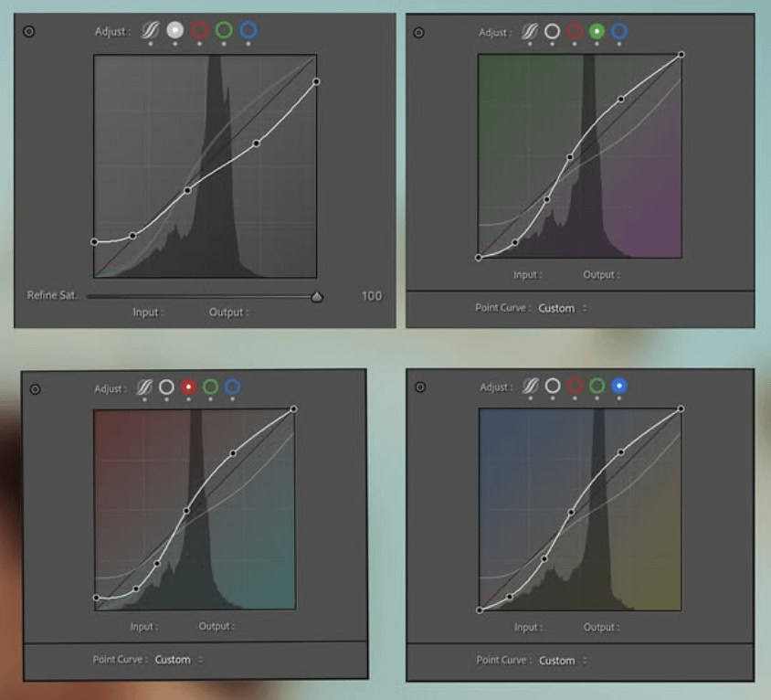Image resolution: width=771 pixels, height=700 pixels.
Task: Click bottom-left endpoint of white RGB curve
Action: 94,242
